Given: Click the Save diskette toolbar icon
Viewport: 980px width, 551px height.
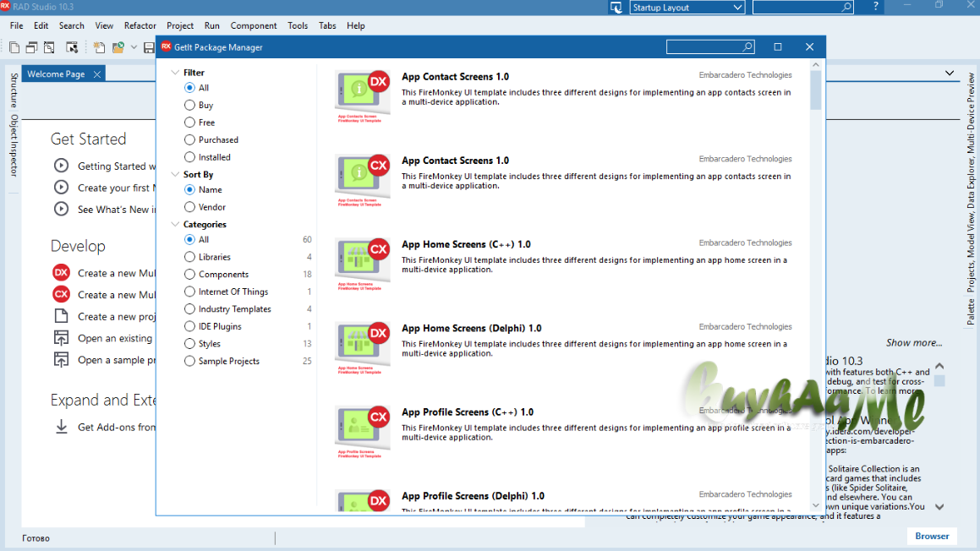Looking at the screenshot, I should pos(149,47).
